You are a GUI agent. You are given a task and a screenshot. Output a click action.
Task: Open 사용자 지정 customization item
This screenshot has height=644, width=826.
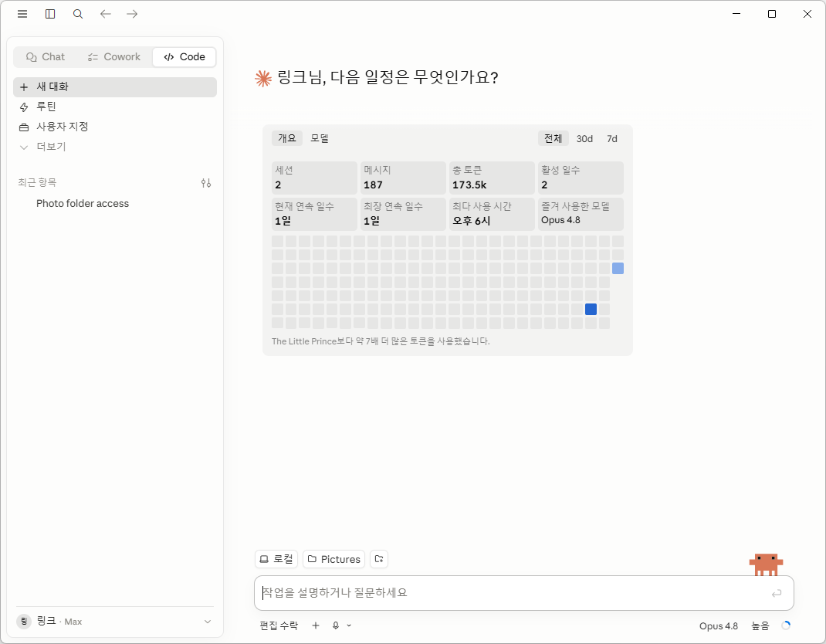click(115, 127)
